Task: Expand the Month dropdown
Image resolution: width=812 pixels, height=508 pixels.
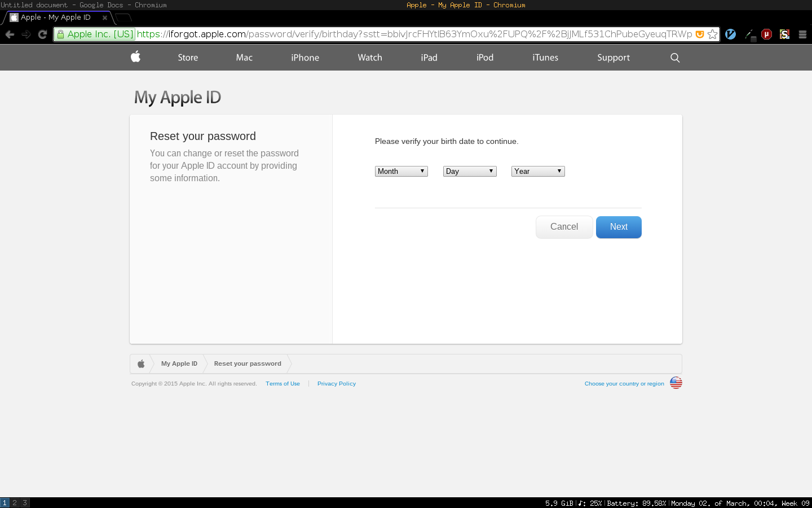Action: tap(401, 171)
